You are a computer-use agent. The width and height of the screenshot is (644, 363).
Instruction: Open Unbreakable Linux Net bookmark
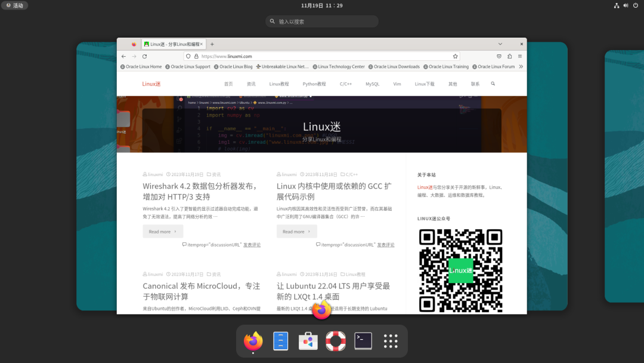(x=282, y=67)
